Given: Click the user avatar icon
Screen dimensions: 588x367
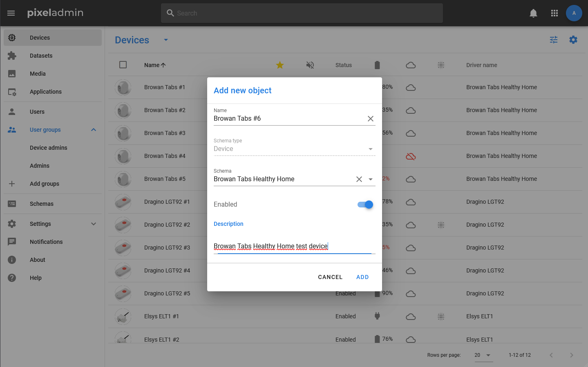Looking at the screenshot, I should click(574, 13).
